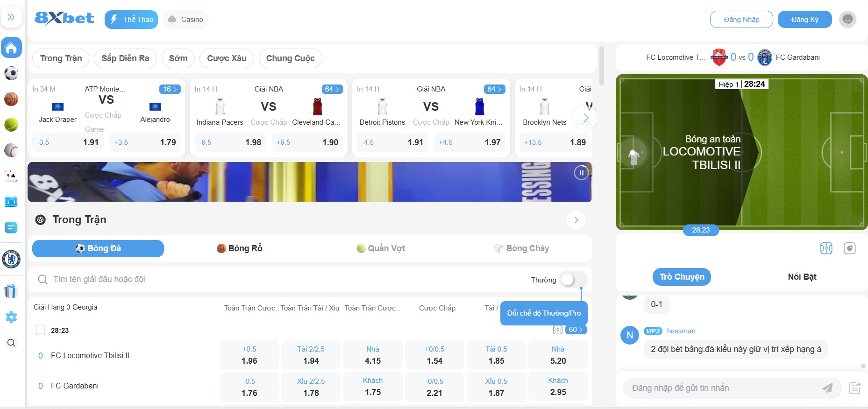Open the match statistics pie-chart icon
868x409 pixels.
click(849, 248)
